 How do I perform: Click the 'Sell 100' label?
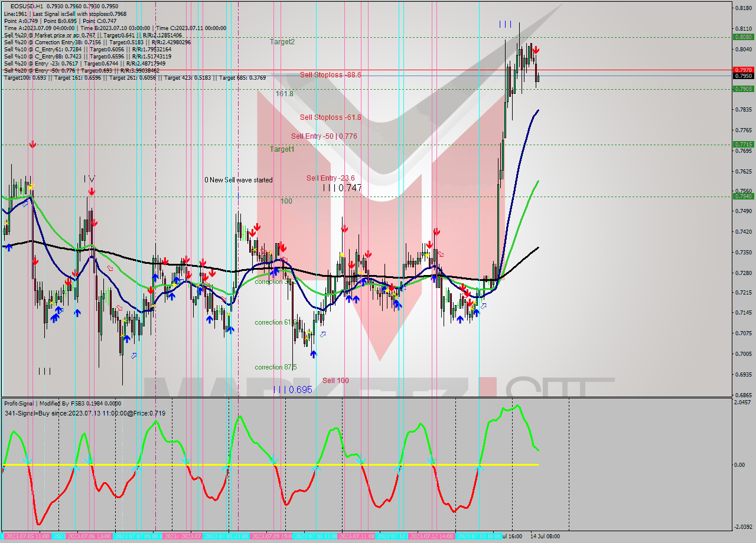(x=335, y=381)
